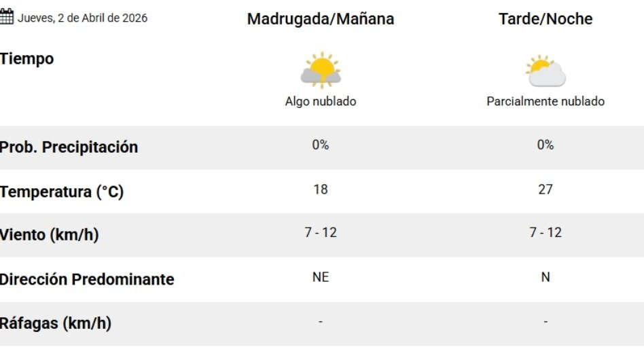Click the Tarde/Noche column header
This screenshot has width=644, height=362.
click(x=545, y=19)
